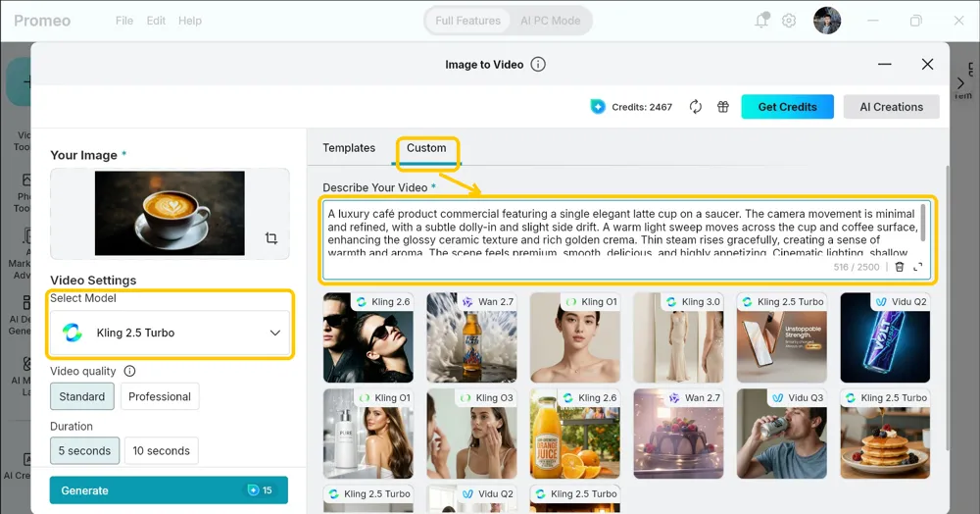
Task: Select the Wan 2.7 bottle splash template
Action: pyautogui.click(x=472, y=337)
